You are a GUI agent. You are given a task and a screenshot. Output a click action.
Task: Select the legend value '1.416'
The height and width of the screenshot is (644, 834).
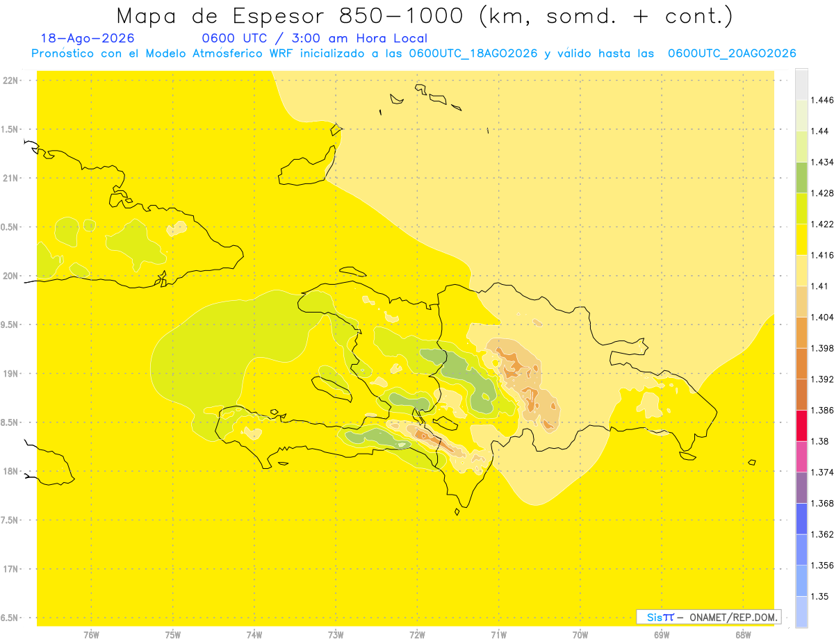click(822, 256)
